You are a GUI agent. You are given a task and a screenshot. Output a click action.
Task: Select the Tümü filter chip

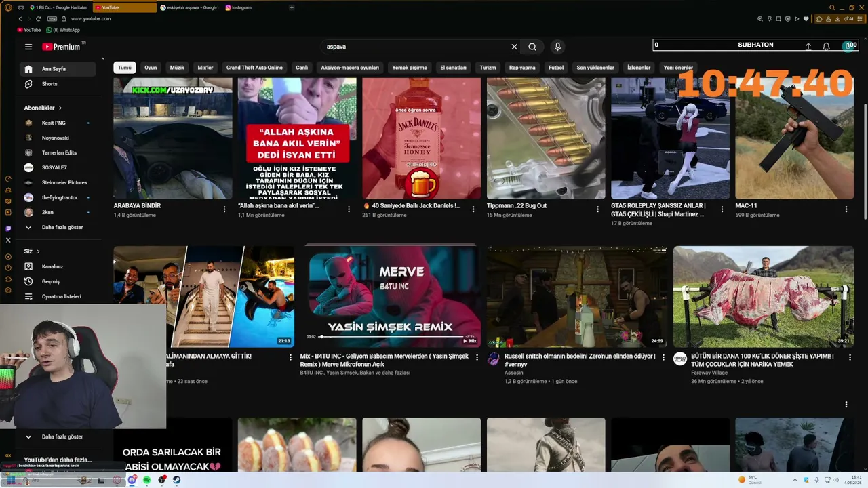[125, 68]
